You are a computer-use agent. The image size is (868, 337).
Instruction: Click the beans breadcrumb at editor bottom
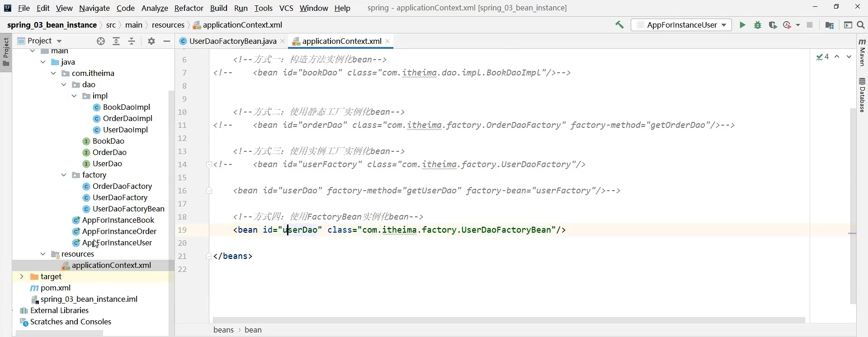[224, 330]
